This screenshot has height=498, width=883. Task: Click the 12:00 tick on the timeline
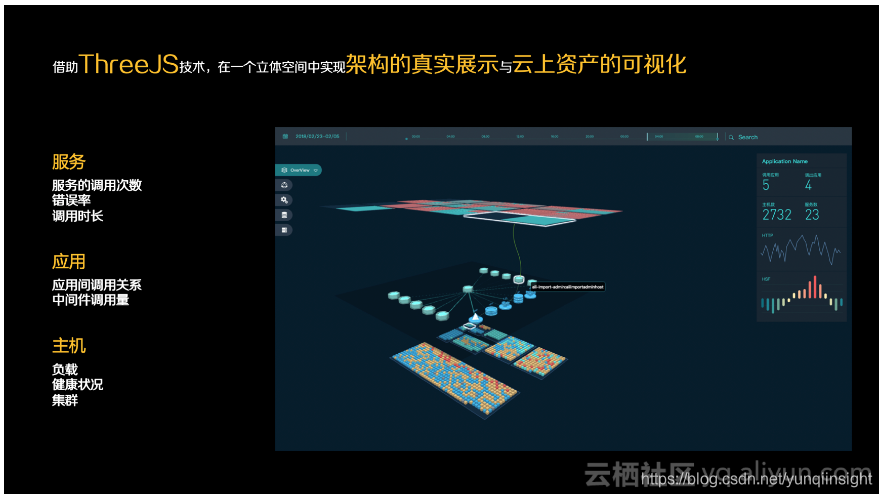(x=520, y=136)
